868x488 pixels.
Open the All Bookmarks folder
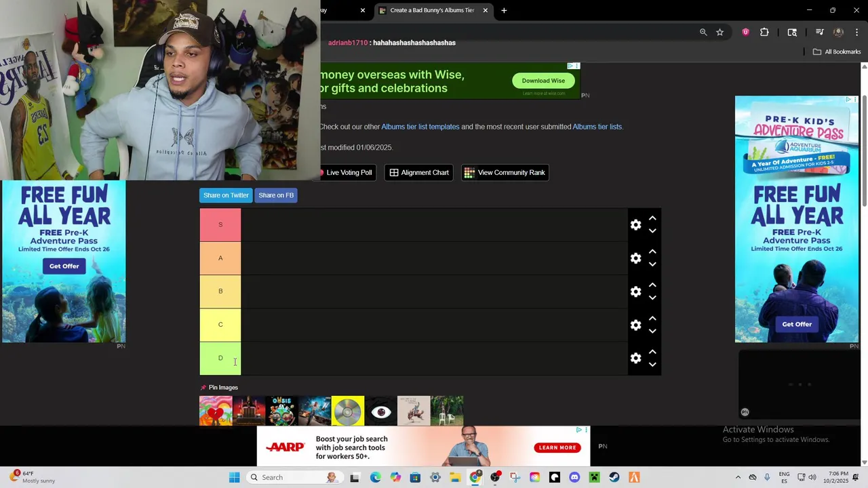(836, 52)
